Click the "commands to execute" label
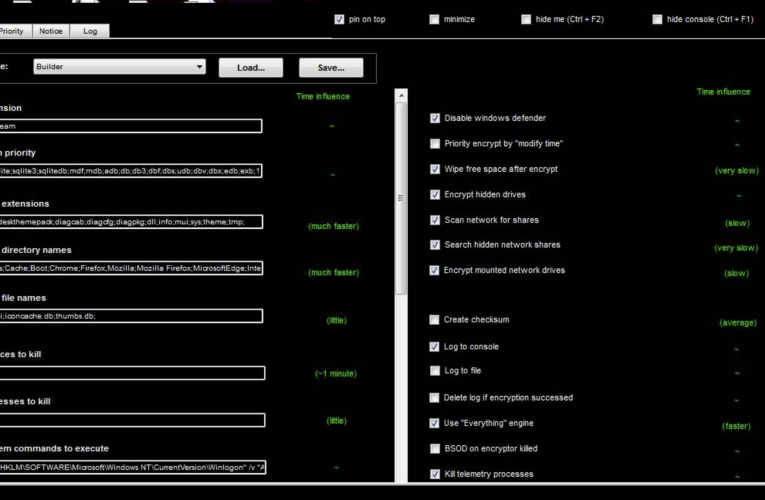The width and height of the screenshot is (765, 500). [61, 449]
